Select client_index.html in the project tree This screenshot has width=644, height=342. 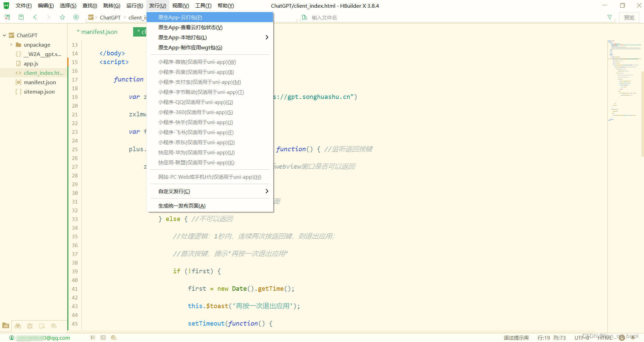(43, 73)
